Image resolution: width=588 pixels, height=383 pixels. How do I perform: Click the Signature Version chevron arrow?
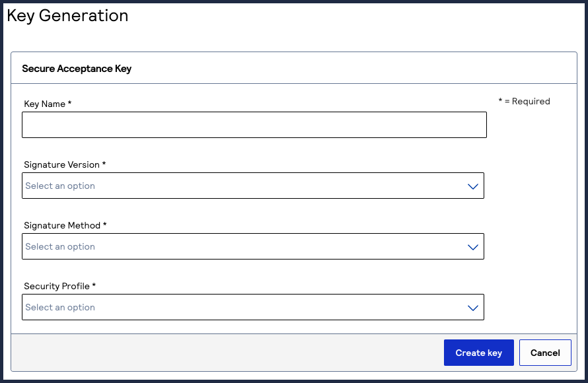(x=472, y=186)
